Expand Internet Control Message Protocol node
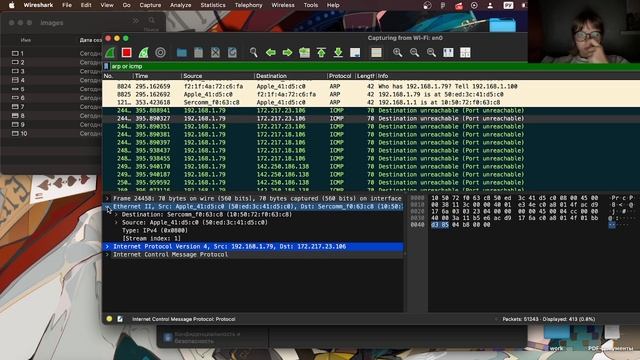The width and height of the screenshot is (640, 360). 107,254
